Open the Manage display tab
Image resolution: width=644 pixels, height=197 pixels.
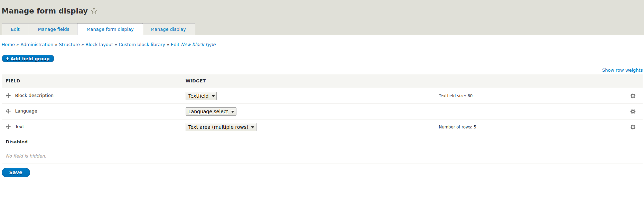(168, 29)
